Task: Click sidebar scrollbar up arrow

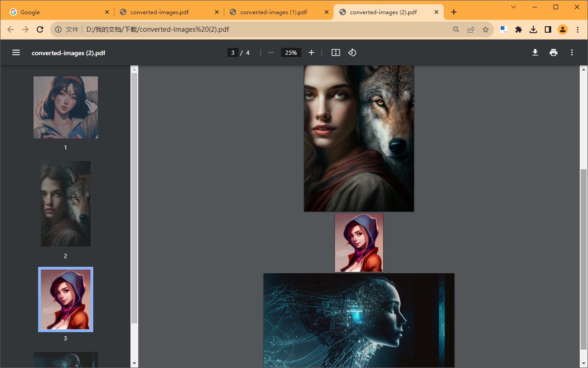Action: tap(135, 69)
